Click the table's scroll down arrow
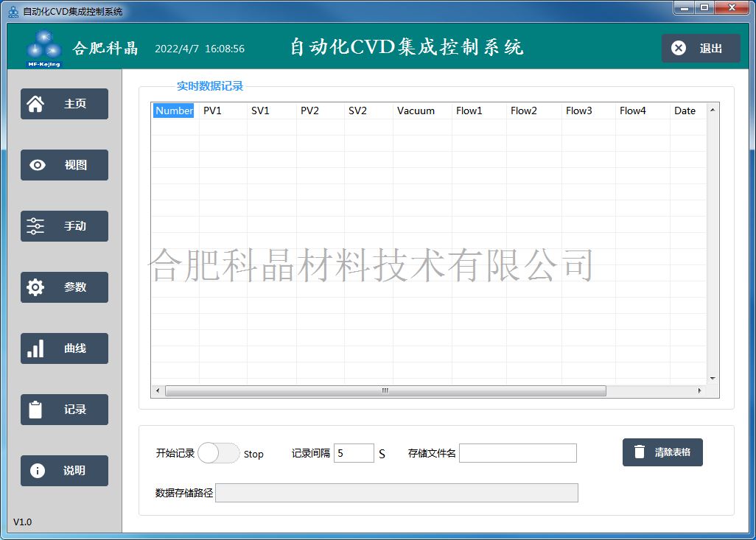The image size is (756, 540). pos(713,378)
